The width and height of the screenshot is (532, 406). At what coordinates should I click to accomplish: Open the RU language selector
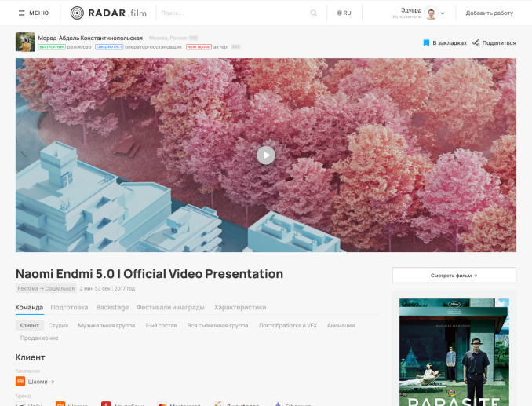click(344, 13)
